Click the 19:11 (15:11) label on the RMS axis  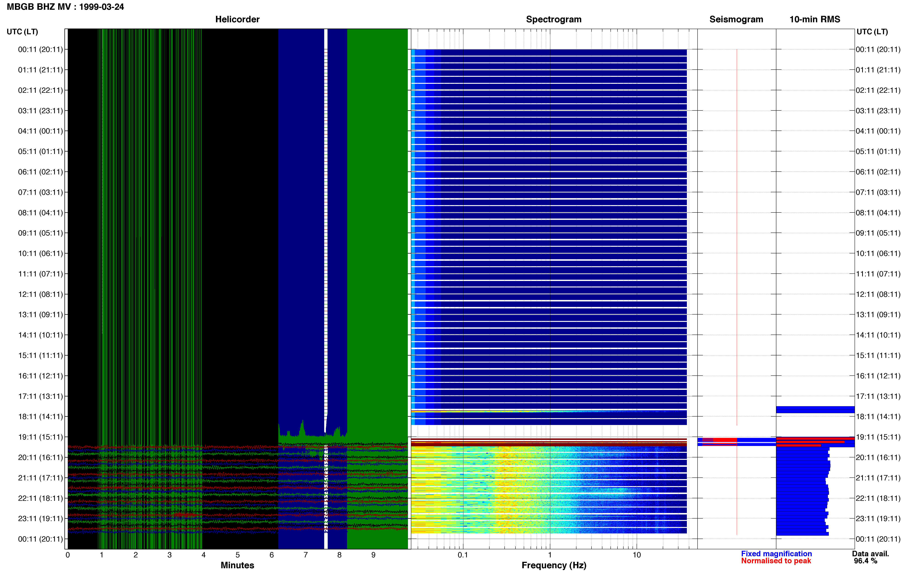[878, 437]
